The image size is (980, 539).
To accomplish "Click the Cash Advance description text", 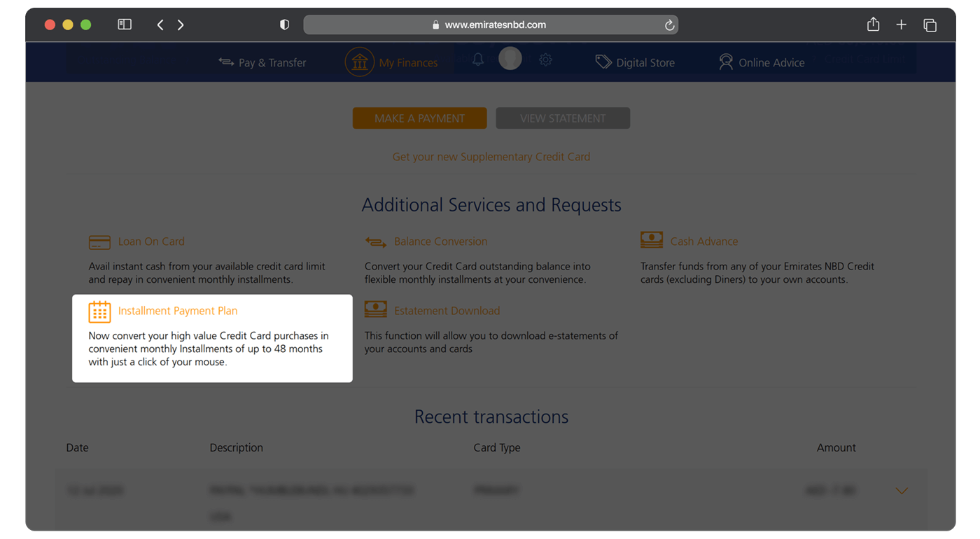I will click(x=757, y=273).
